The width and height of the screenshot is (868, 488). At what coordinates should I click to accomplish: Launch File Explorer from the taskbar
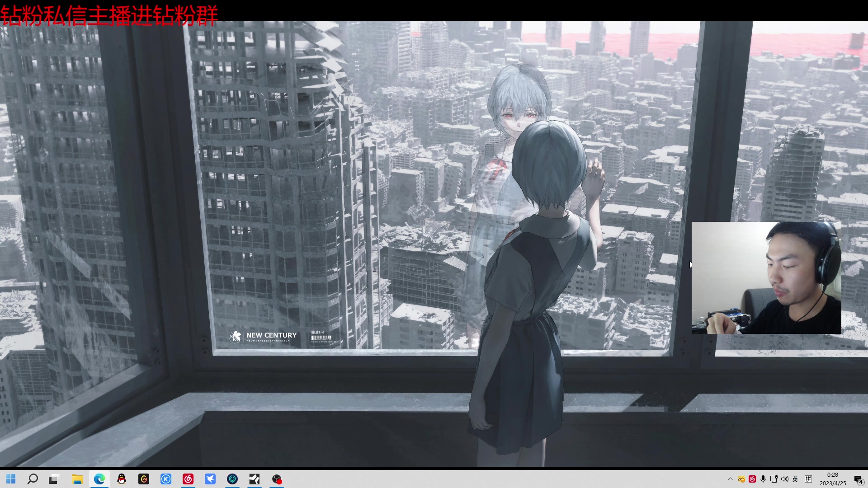pos(77,479)
